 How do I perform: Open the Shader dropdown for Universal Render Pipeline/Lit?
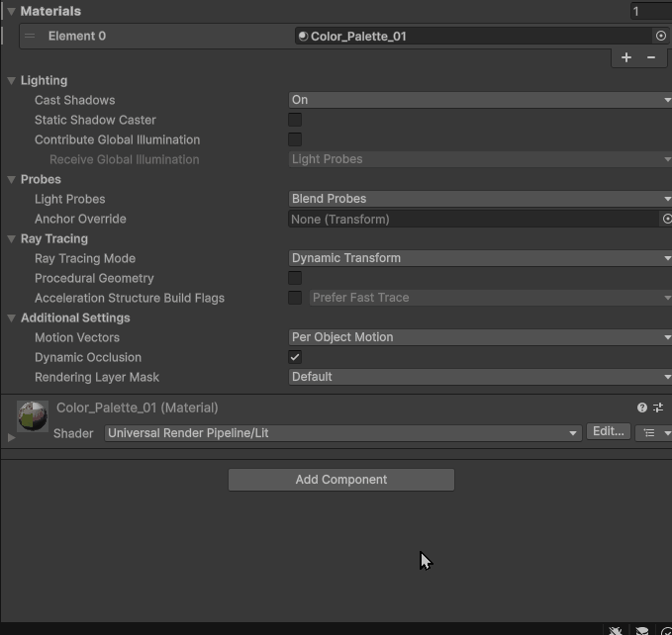coord(342,433)
